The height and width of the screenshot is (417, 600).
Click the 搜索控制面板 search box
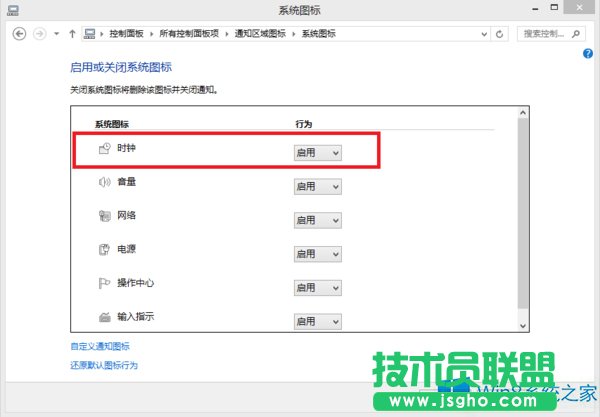coord(552,33)
